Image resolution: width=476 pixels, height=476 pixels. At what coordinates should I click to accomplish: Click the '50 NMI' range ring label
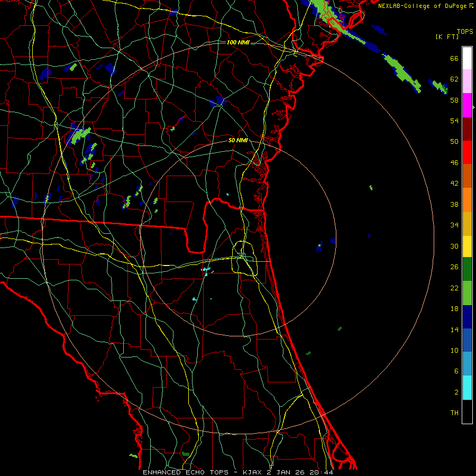238,140
